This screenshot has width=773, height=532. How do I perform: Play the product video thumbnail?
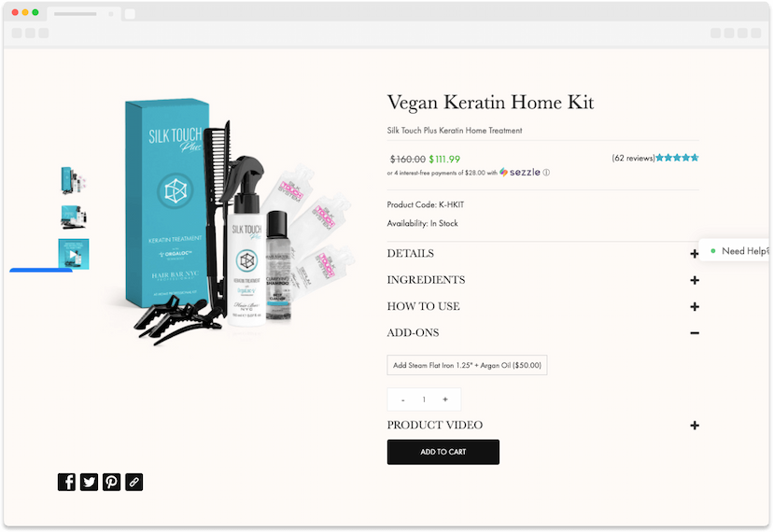point(74,255)
